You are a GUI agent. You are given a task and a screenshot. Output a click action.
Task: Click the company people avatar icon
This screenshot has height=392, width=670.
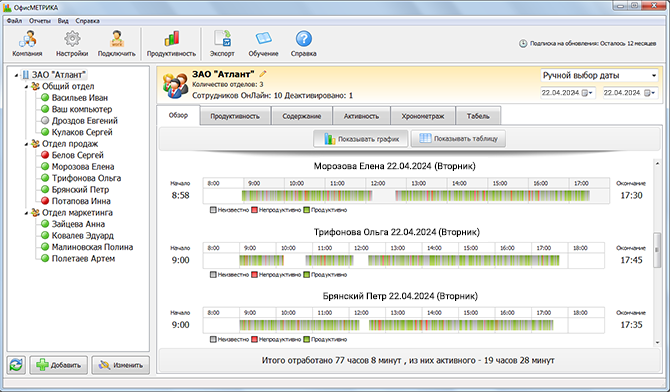[x=175, y=85]
